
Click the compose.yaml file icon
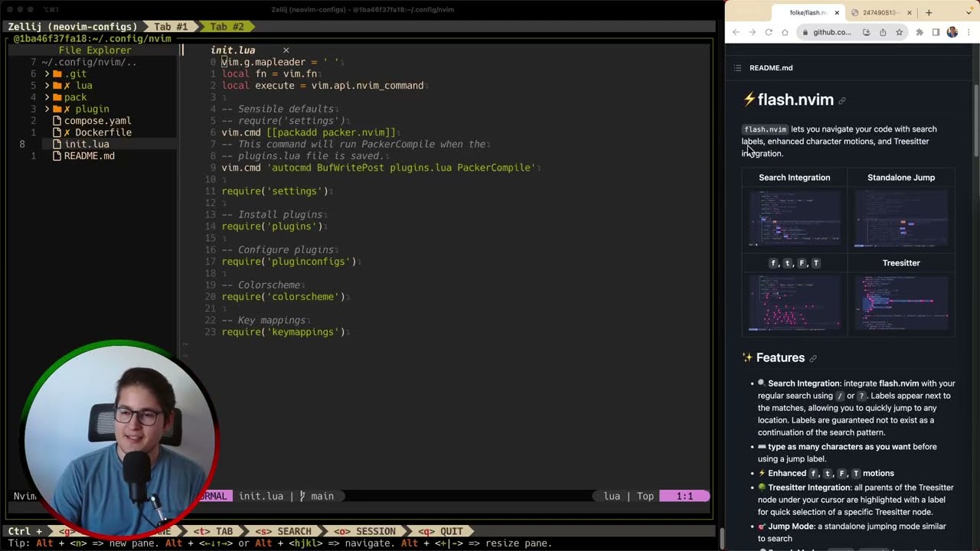point(57,121)
